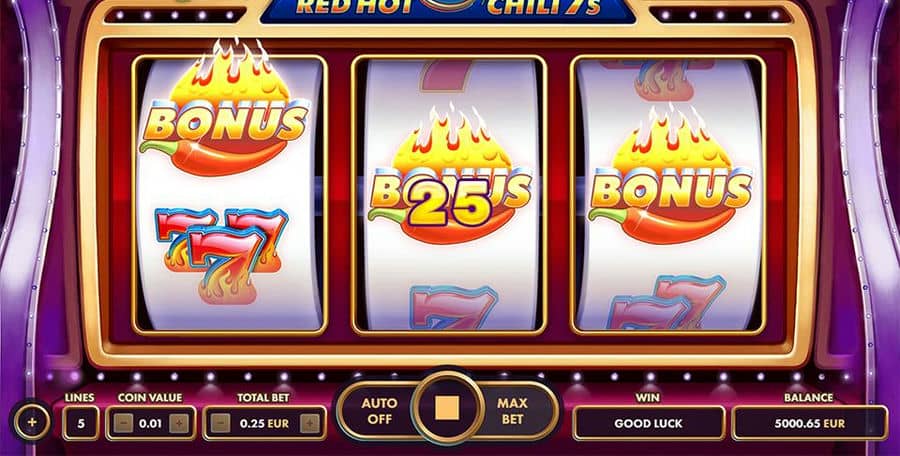The height and width of the screenshot is (456, 900).
Task: Click the Balance display showing 5000.65 EUR
Action: (x=809, y=423)
